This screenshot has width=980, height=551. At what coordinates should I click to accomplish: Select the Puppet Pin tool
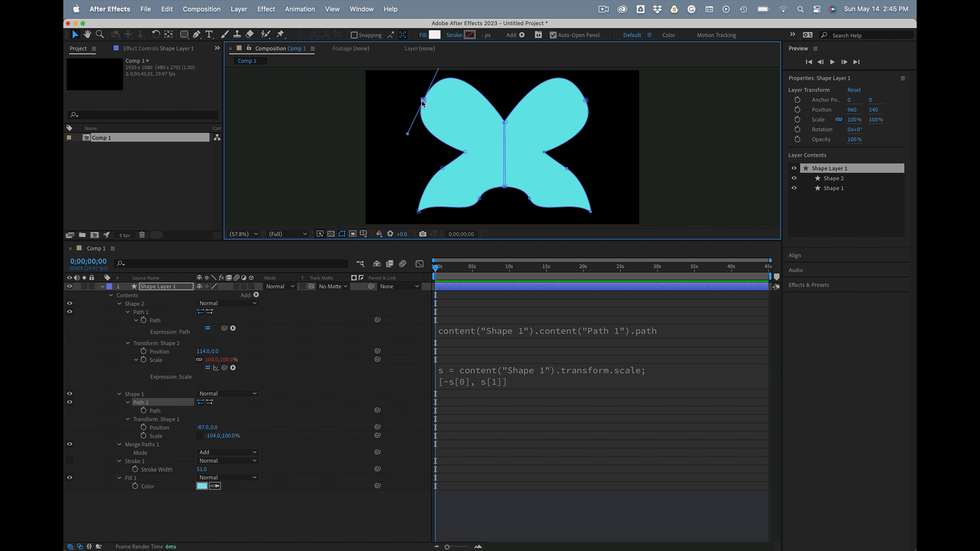[x=280, y=34]
